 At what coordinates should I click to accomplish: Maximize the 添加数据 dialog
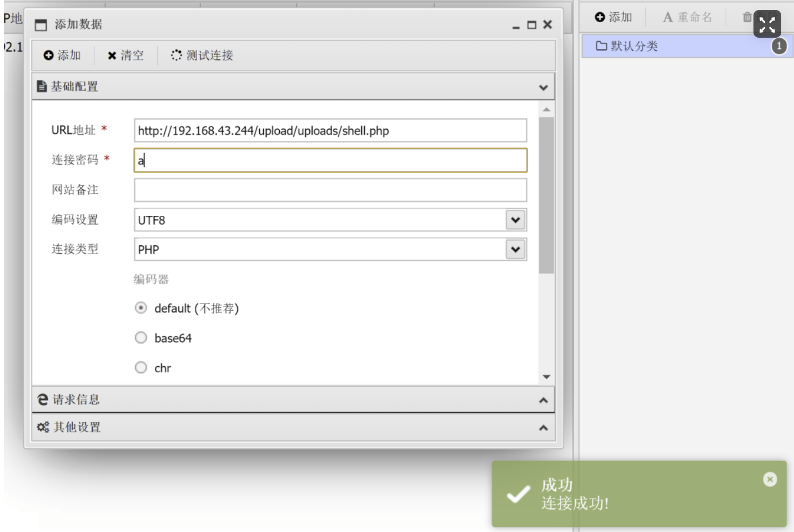point(531,25)
